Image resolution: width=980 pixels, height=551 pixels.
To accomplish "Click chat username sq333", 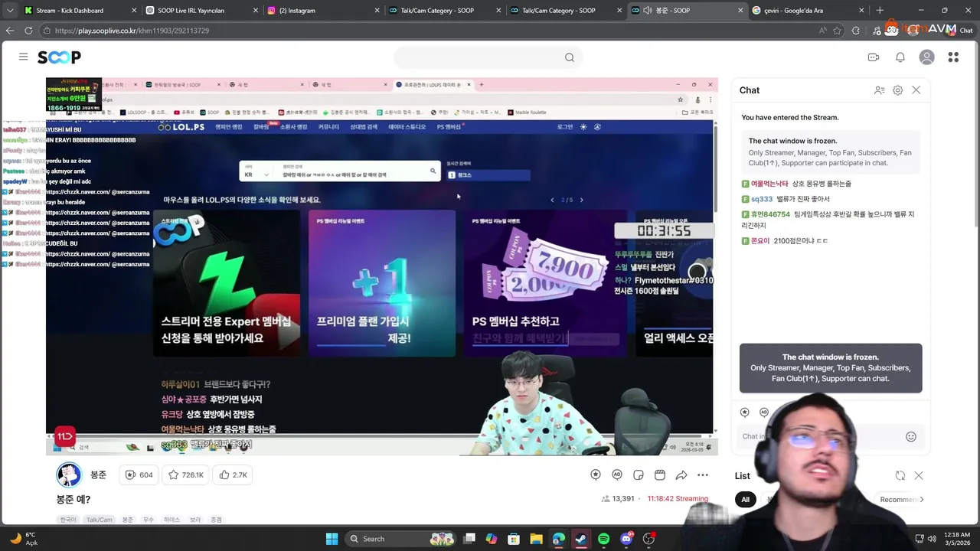I will pyautogui.click(x=762, y=199).
